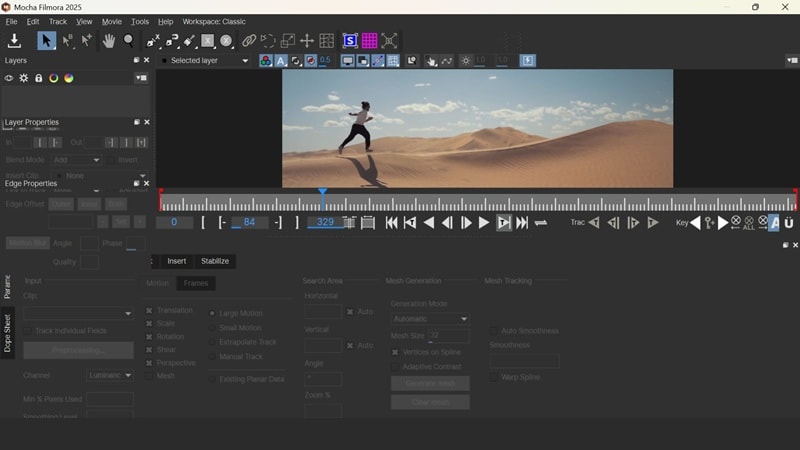This screenshot has width=800, height=450.
Task: Open the Layers panel options menu
Action: [141, 78]
